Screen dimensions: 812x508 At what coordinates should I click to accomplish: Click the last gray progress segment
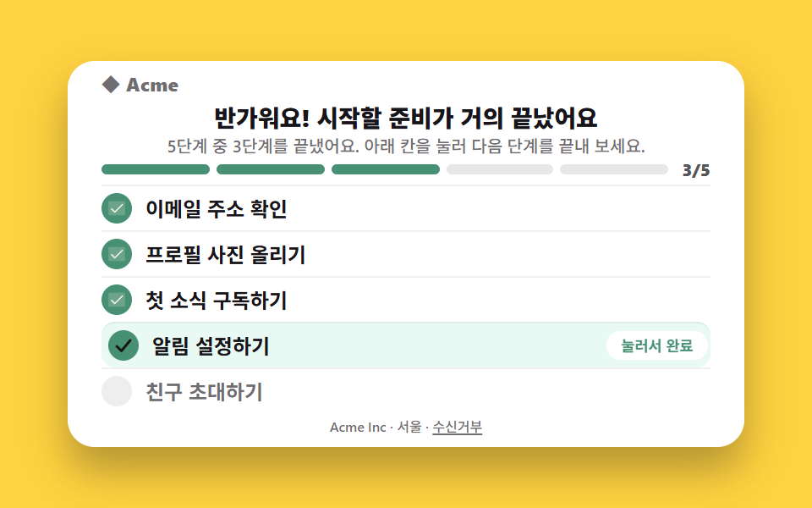614,169
